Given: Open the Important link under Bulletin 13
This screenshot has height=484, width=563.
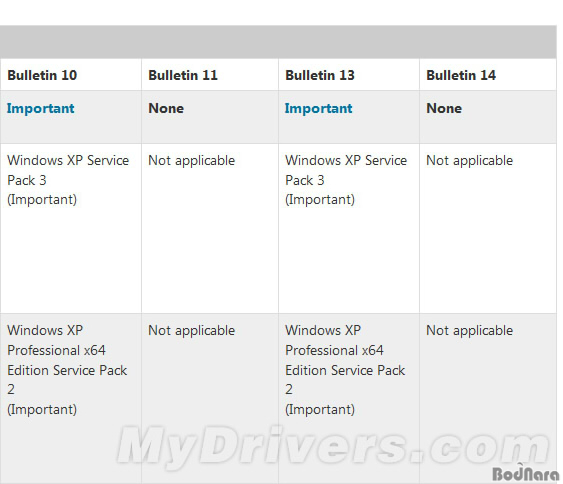Looking at the screenshot, I should pos(318,108).
